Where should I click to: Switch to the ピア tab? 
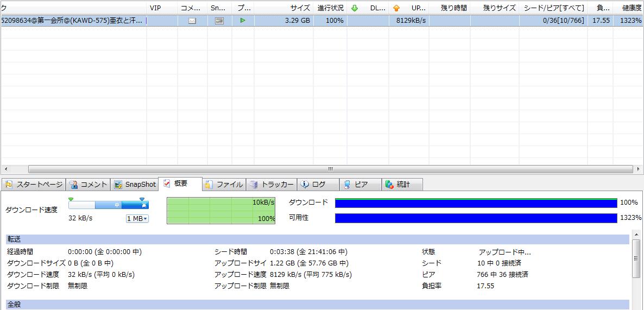click(361, 185)
